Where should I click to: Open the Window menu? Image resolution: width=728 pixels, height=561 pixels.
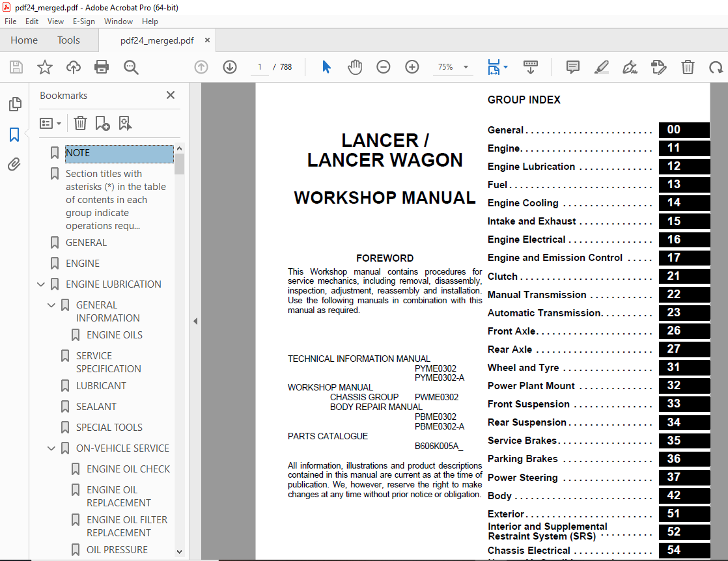[x=119, y=21]
